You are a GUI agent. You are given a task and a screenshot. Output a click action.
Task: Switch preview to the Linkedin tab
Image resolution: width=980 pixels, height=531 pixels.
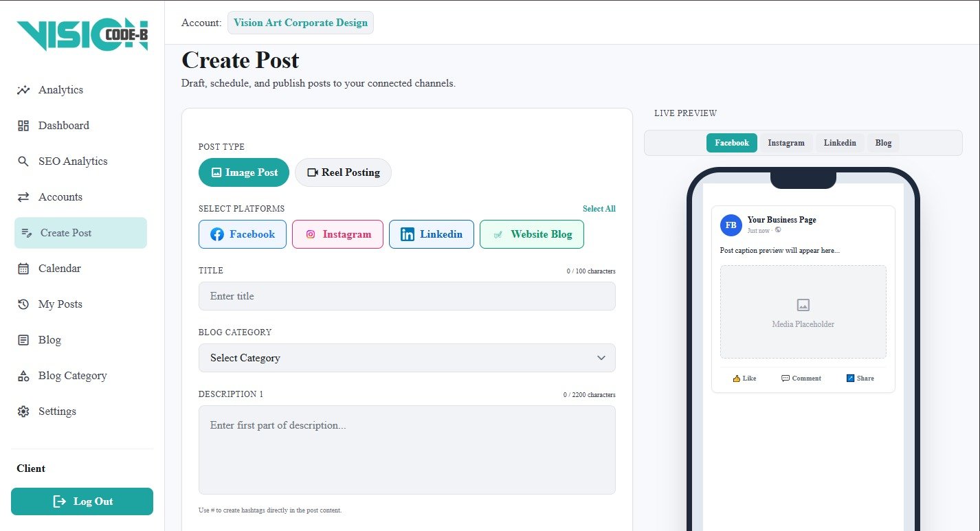coord(840,143)
